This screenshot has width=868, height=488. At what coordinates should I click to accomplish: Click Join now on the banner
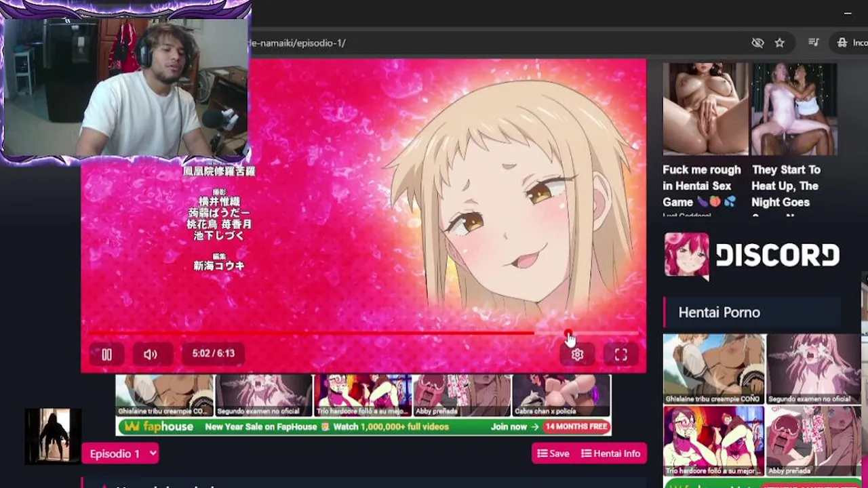click(515, 427)
